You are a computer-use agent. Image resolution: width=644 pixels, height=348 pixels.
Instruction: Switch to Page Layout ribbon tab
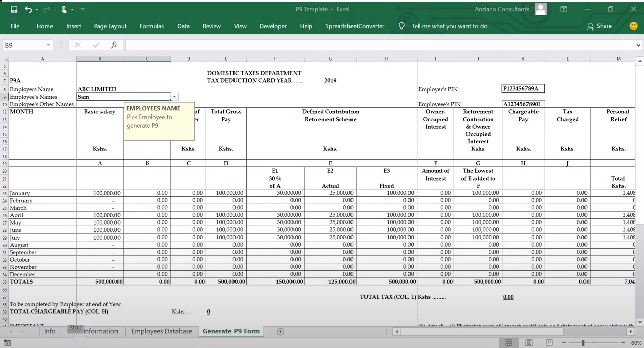click(x=110, y=26)
